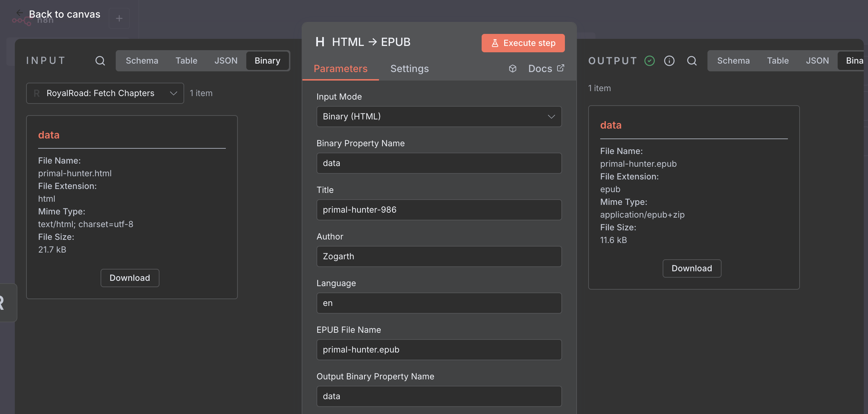868x414 pixels.
Task: Open the RoyalRoad: Fetch Chapters node dropdown
Action: (105, 93)
